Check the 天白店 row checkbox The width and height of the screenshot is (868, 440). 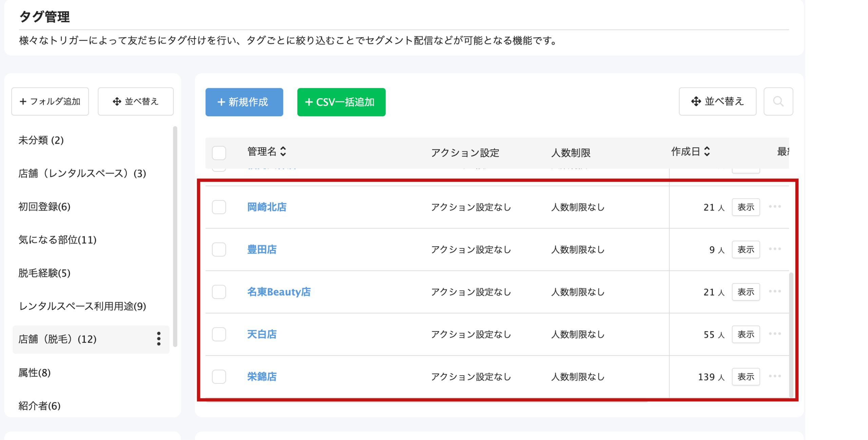pyautogui.click(x=219, y=334)
